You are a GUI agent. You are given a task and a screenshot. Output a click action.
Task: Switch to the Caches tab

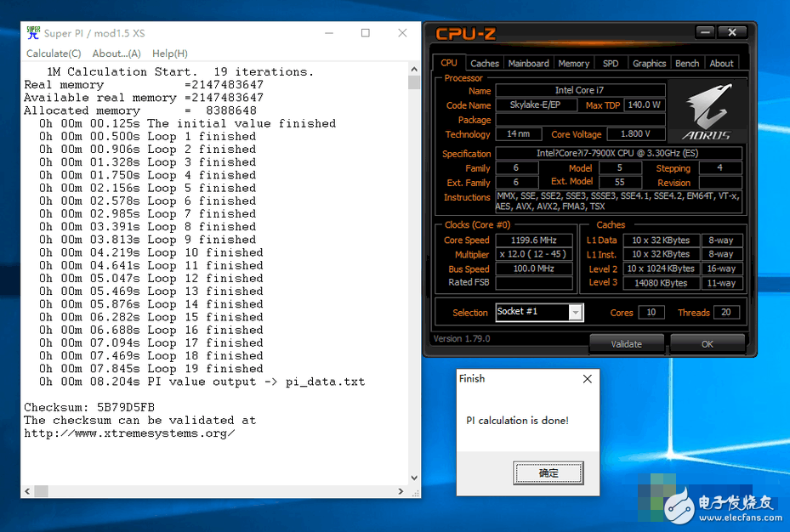coord(485,62)
